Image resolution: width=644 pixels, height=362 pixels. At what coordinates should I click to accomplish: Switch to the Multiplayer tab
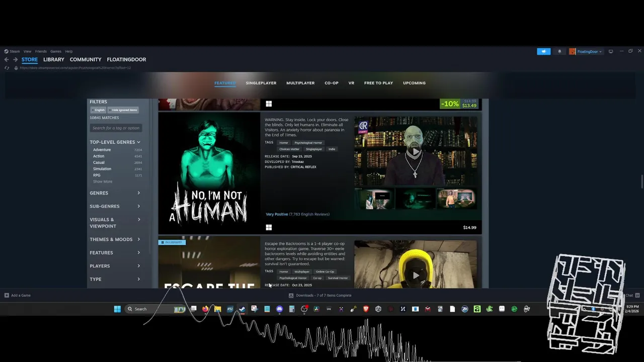pos(300,83)
